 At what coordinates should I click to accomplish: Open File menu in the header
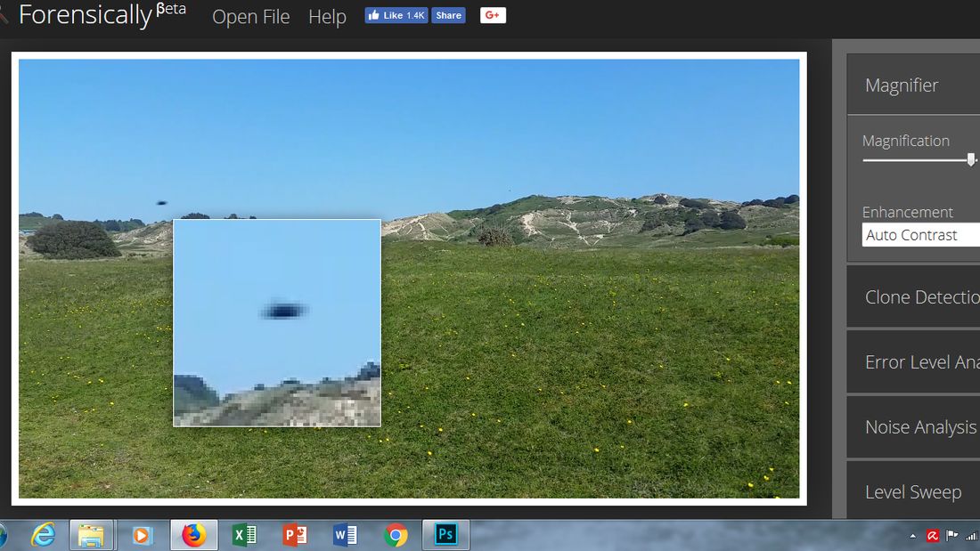(x=250, y=16)
